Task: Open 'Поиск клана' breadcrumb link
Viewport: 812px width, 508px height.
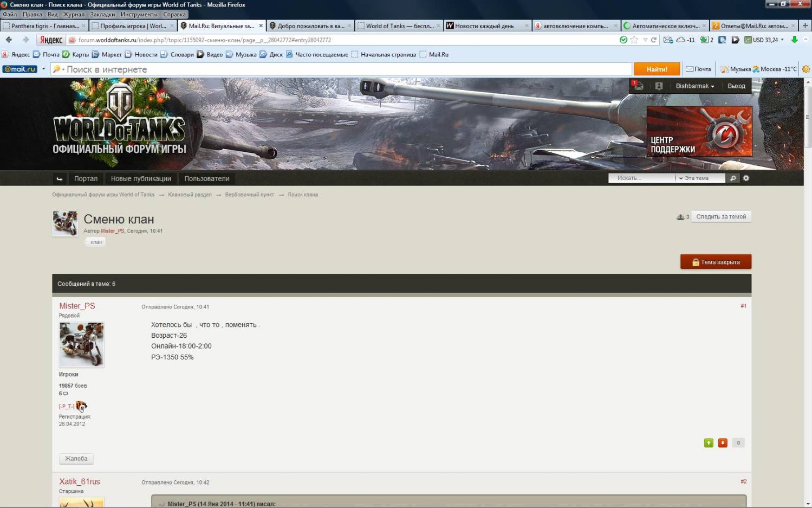Action: [303, 195]
